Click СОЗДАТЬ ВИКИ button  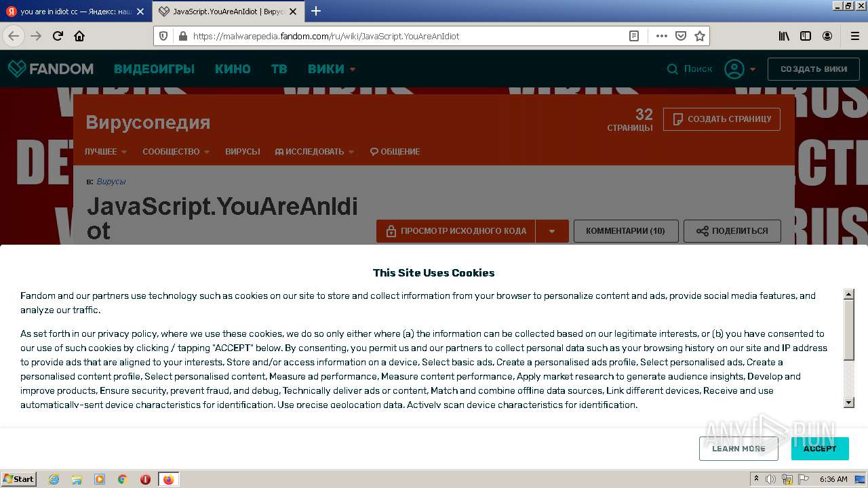coord(814,69)
